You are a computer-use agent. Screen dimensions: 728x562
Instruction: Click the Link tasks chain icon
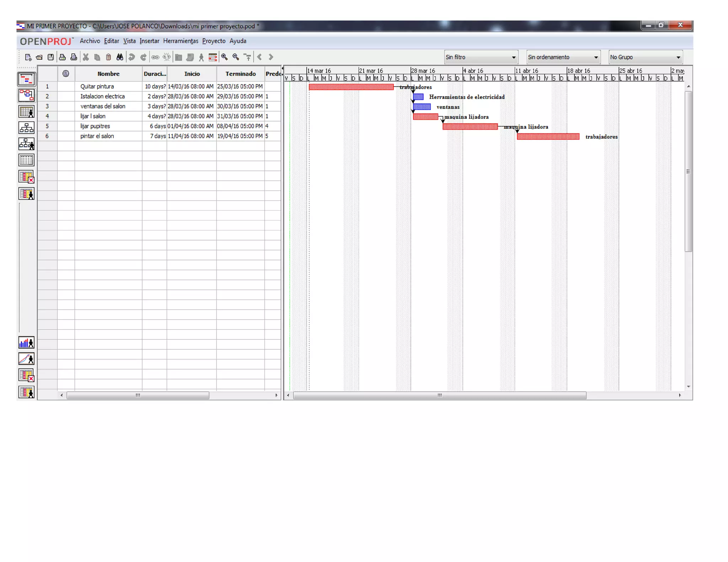point(155,57)
